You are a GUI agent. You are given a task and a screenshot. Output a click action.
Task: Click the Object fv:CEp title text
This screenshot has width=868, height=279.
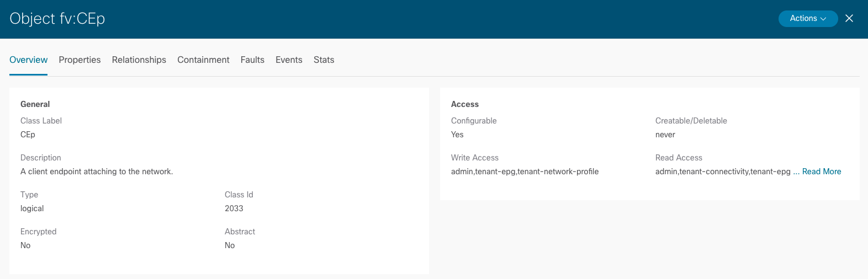(57, 18)
